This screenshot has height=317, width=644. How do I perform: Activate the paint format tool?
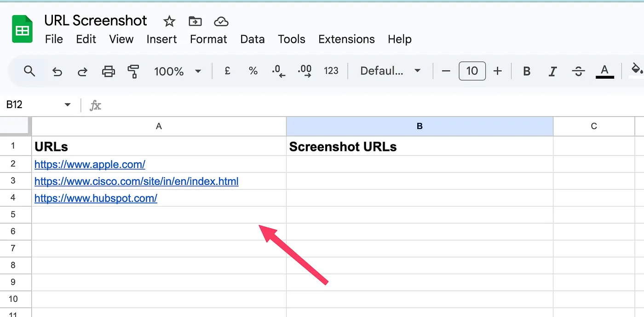[133, 71]
